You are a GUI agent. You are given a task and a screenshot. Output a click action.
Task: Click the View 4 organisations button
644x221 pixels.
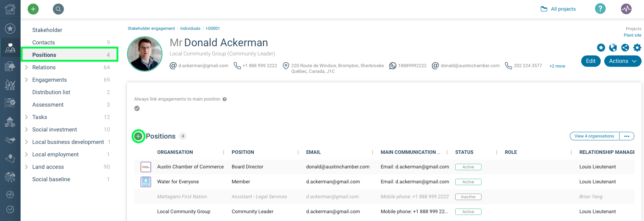[594, 136]
